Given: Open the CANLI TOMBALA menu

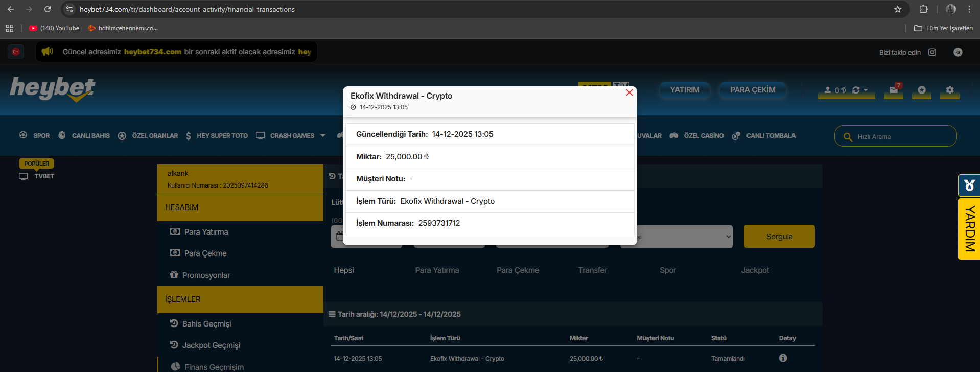Looking at the screenshot, I should 764,135.
